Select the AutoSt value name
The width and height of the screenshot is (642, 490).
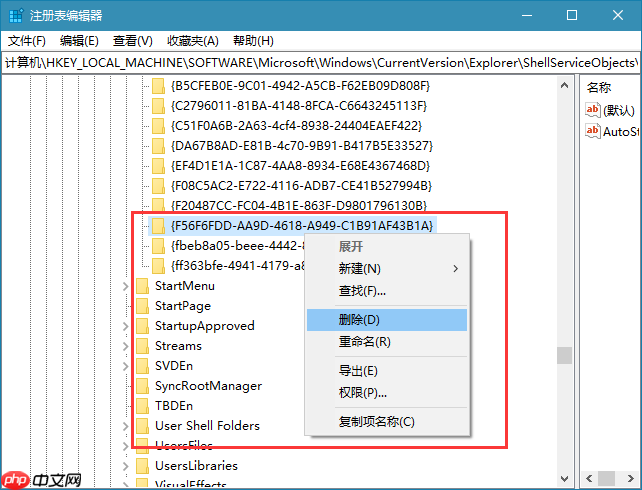620,131
